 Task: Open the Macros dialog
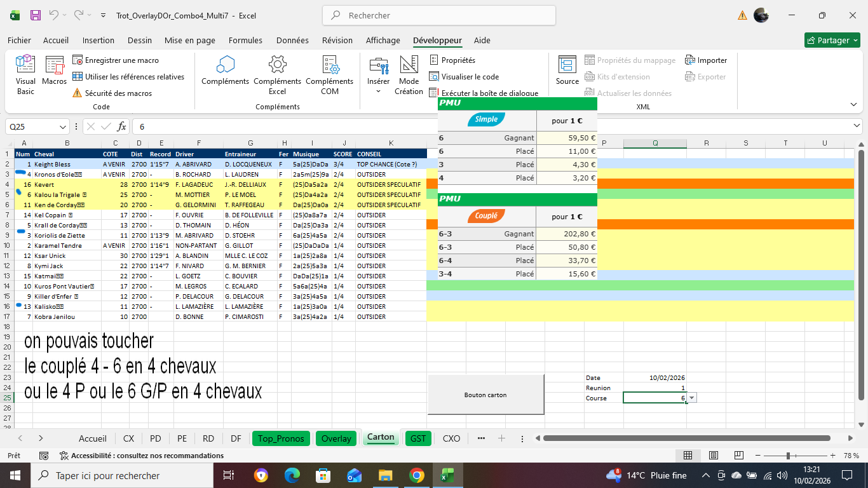point(55,71)
